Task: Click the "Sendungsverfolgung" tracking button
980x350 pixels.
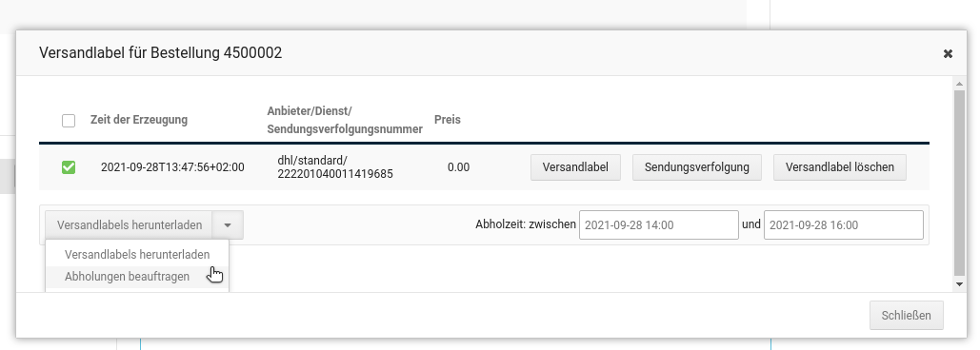Action: (697, 167)
